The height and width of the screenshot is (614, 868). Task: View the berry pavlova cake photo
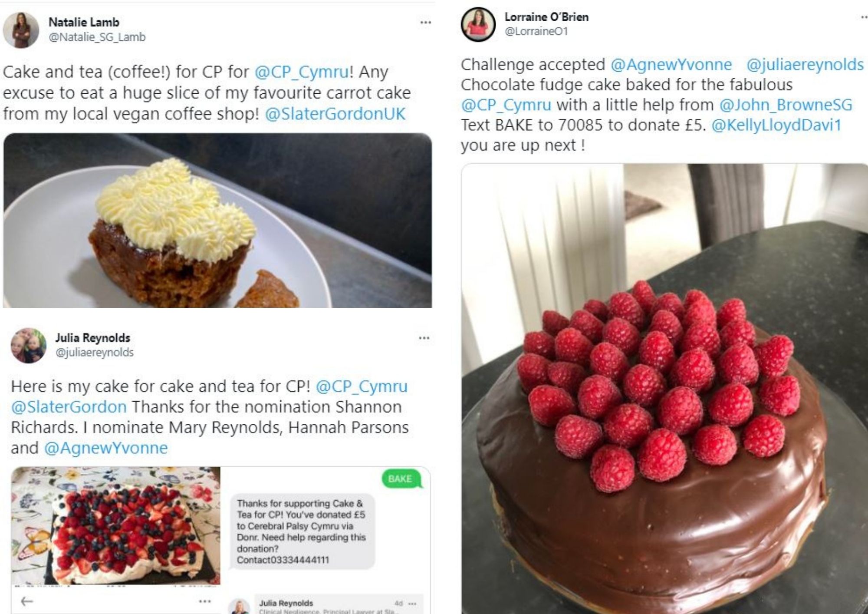115,525
